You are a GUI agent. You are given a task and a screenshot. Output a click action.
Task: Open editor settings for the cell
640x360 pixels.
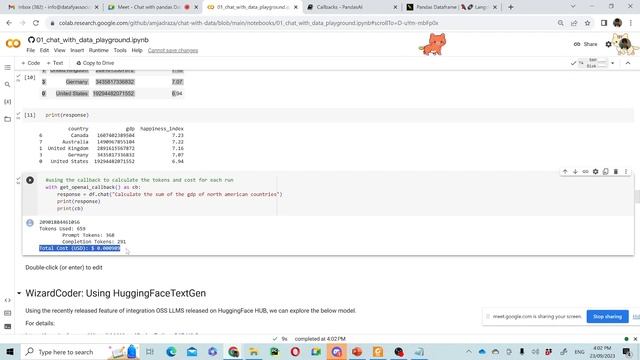point(596,171)
